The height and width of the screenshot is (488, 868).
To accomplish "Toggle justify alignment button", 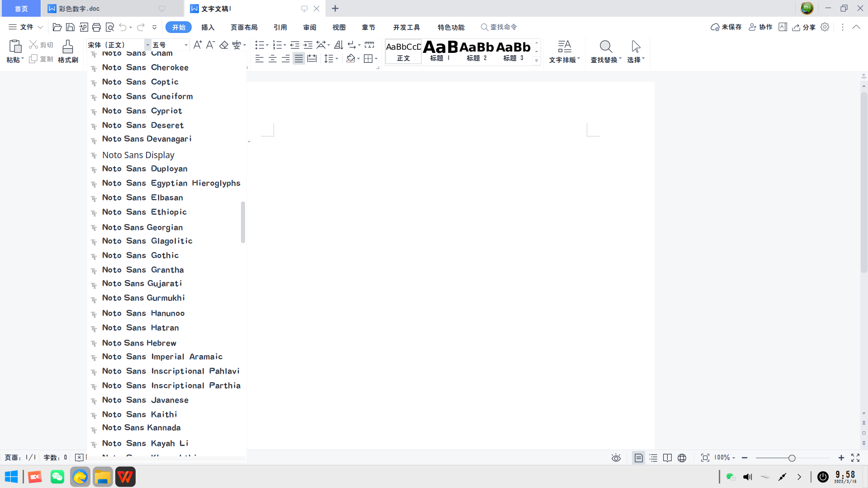I will click(x=298, y=59).
